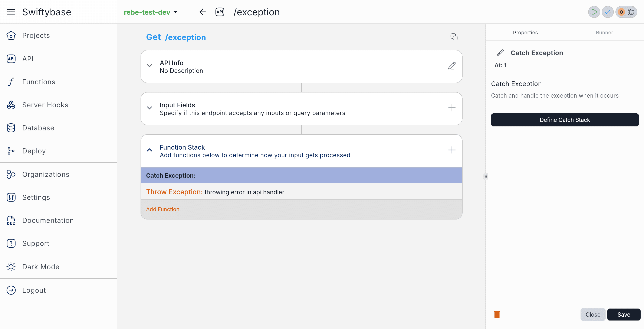The height and width of the screenshot is (329, 644).
Task: Delete function with orange trash icon
Action: (497, 315)
